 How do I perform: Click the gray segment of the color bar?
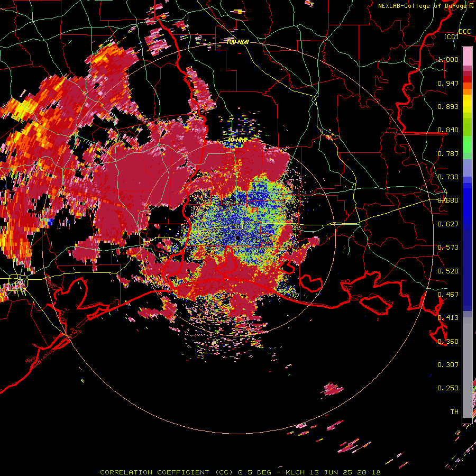click(x=467, y=368)
